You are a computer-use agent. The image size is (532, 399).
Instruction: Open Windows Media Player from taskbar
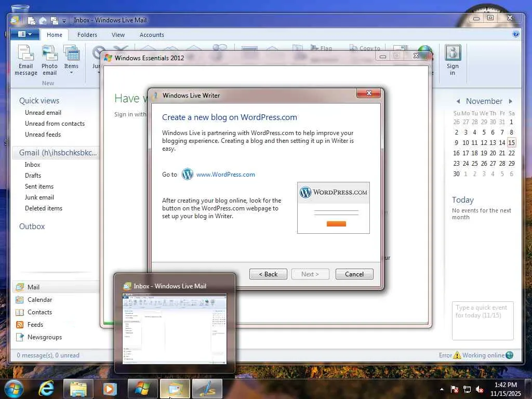tap(110, 389)
